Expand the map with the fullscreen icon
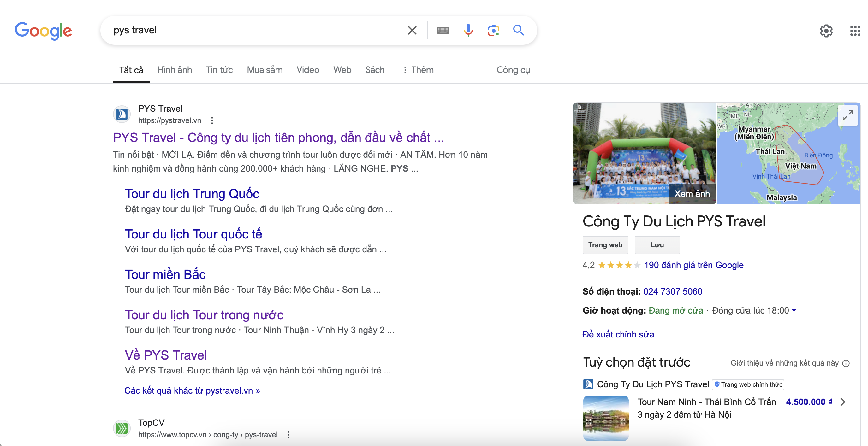The width and height of the screenshot is (868, 446). point(847,115)
